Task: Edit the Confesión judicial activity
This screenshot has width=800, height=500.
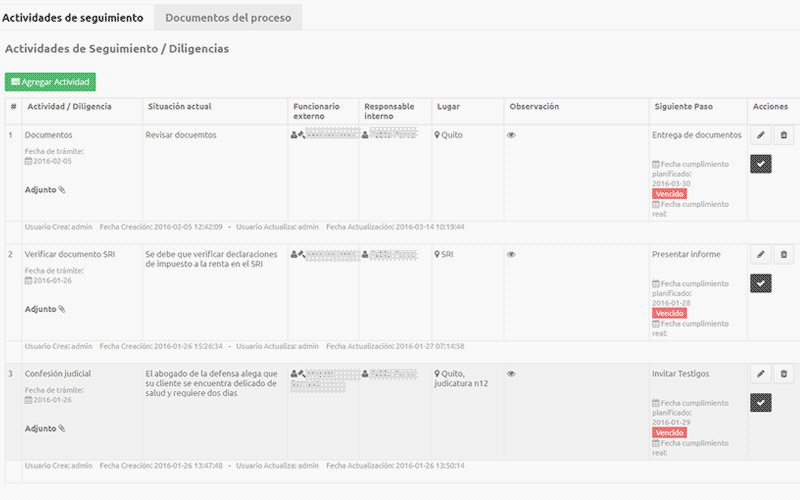Action: (761, 374)
